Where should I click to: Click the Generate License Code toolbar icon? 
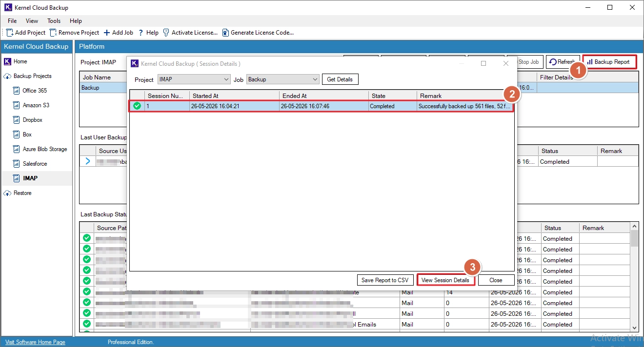point(225,33)
